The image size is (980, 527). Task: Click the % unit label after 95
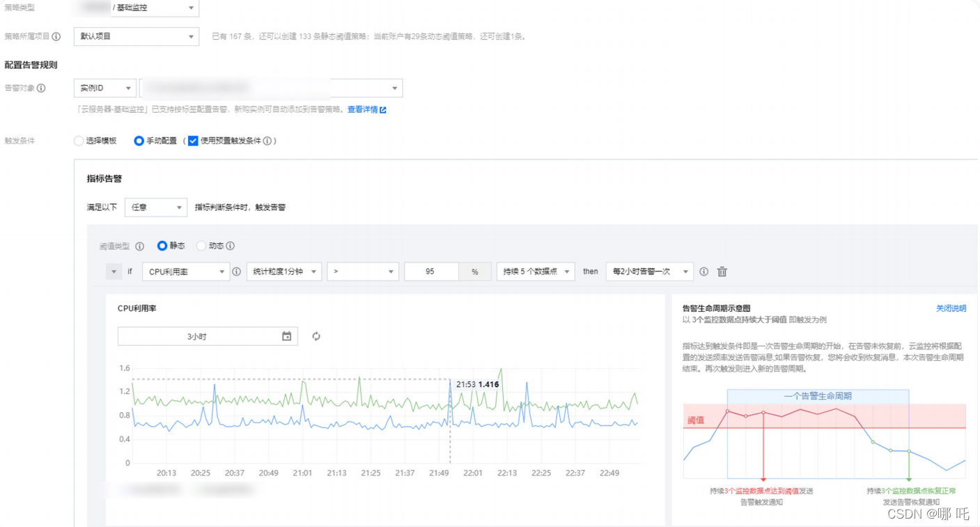[475, 272]
